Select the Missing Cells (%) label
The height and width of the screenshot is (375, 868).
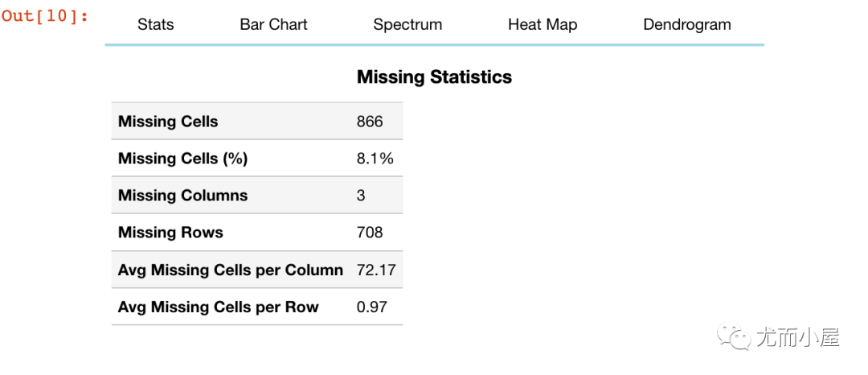[x=182, y=159]
